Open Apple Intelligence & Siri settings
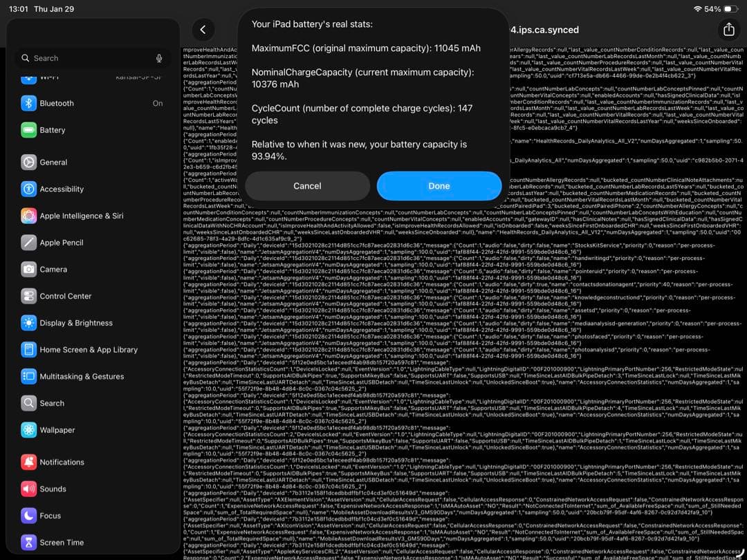Viewport: 747px width, 560px height. 82,216
